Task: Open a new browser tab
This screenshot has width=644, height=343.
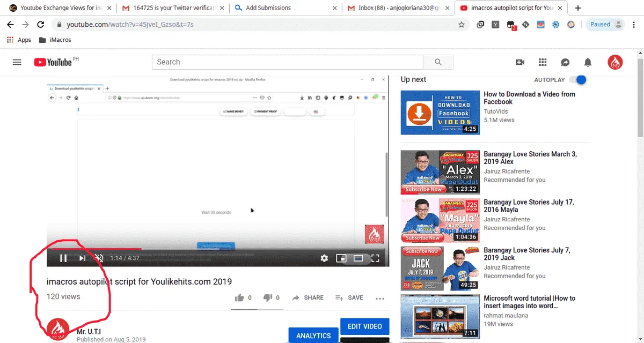Action: click(x=578, y=8)
